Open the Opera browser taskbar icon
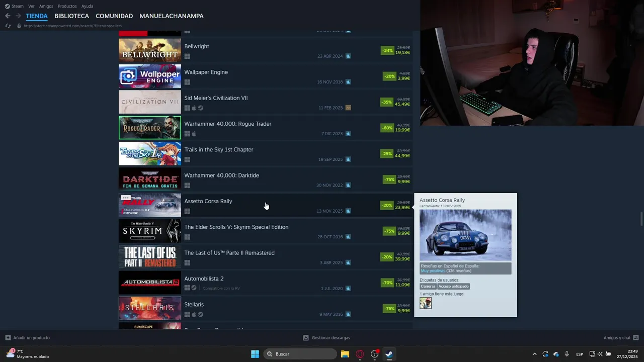This screenshot has height=362, width=644. pos(360,354)
